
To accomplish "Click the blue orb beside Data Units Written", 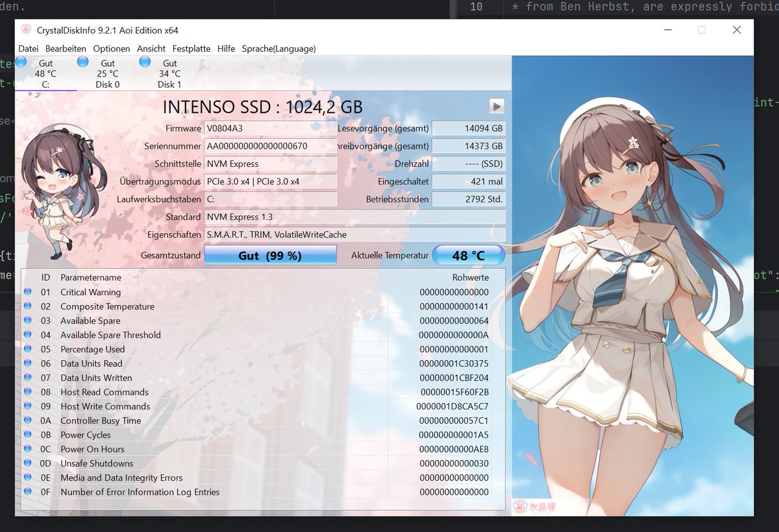I will pyautogui.click(x=28, y=378).
